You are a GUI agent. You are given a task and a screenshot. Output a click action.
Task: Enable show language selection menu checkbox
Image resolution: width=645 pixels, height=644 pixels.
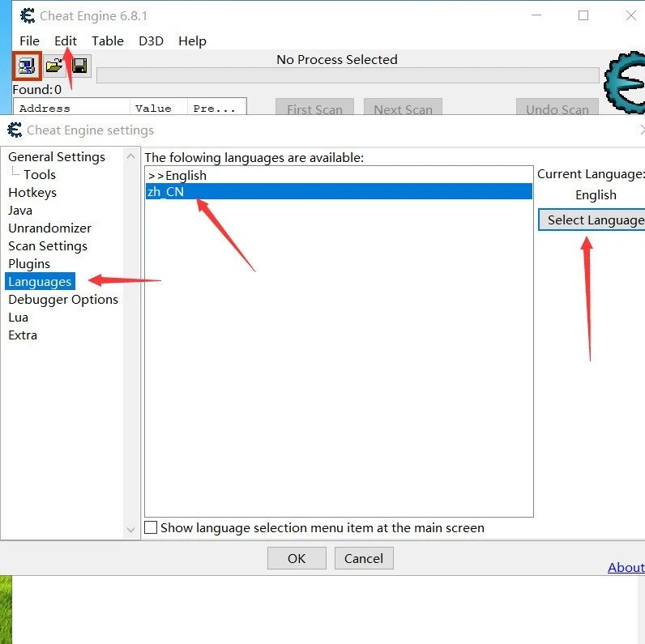(151, 527)
